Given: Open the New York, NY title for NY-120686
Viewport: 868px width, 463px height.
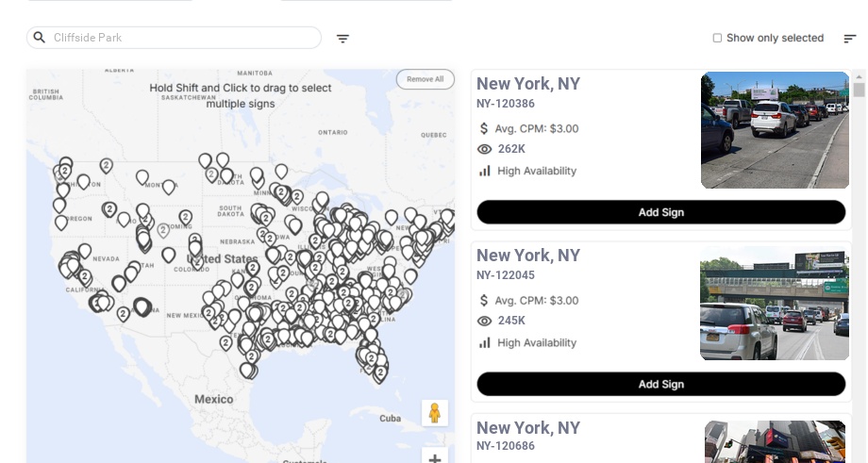Looking at the screenshot, I should [x=528, y=428].
